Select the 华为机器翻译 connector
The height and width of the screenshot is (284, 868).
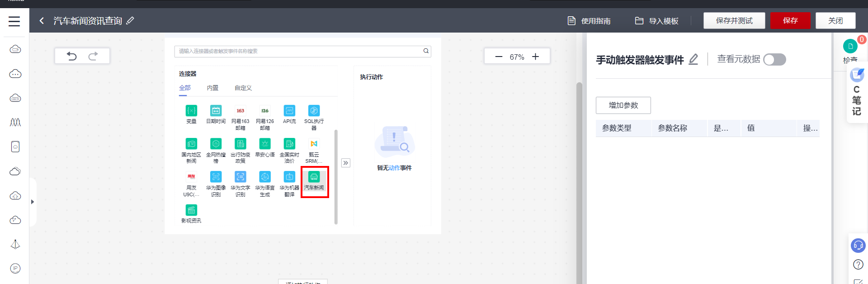tap(289, 177)
